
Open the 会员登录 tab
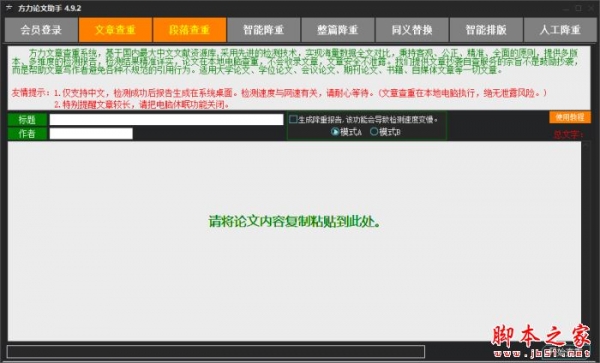click(41, 30)
